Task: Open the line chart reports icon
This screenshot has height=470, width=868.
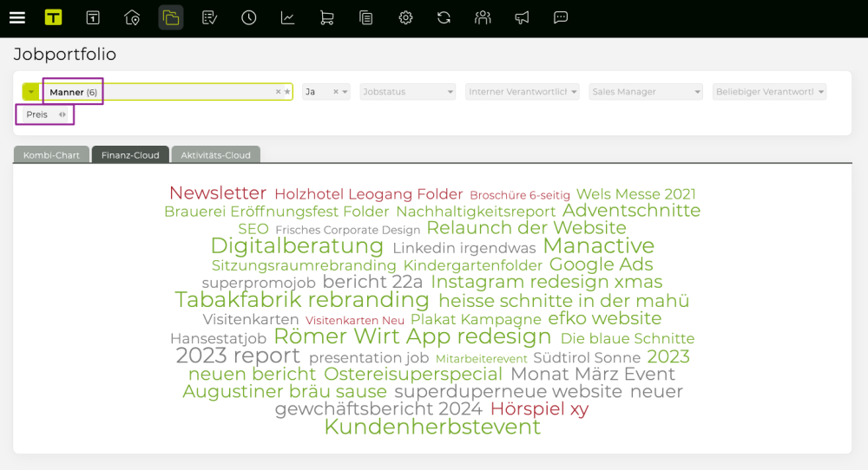Action: (288, 17)
